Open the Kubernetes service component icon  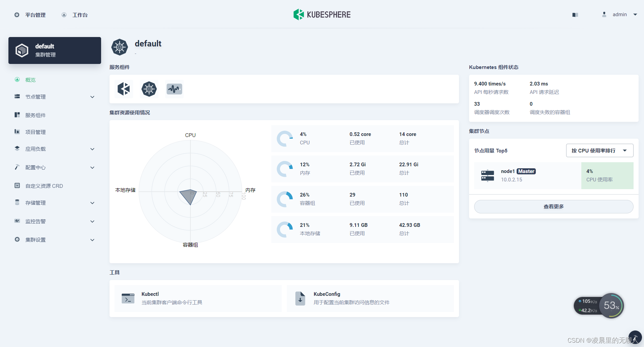pyautogui.click(x=149, y=89)
